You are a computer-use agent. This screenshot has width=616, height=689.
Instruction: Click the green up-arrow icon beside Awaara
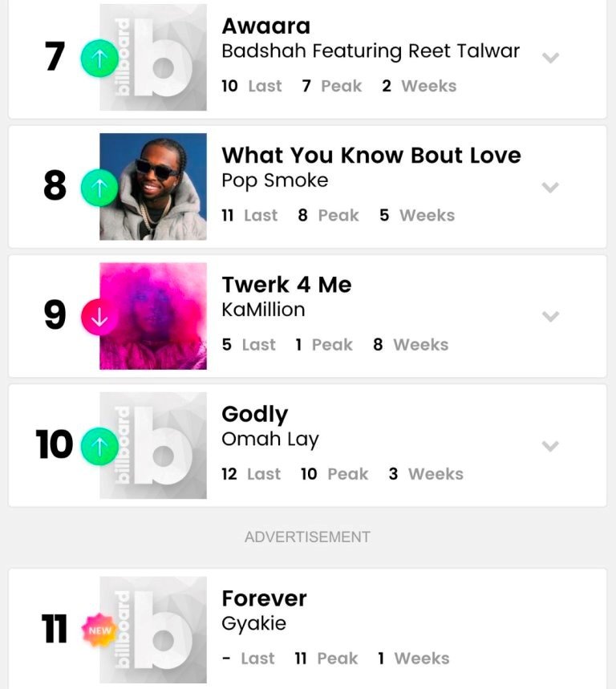click(99, 58)
